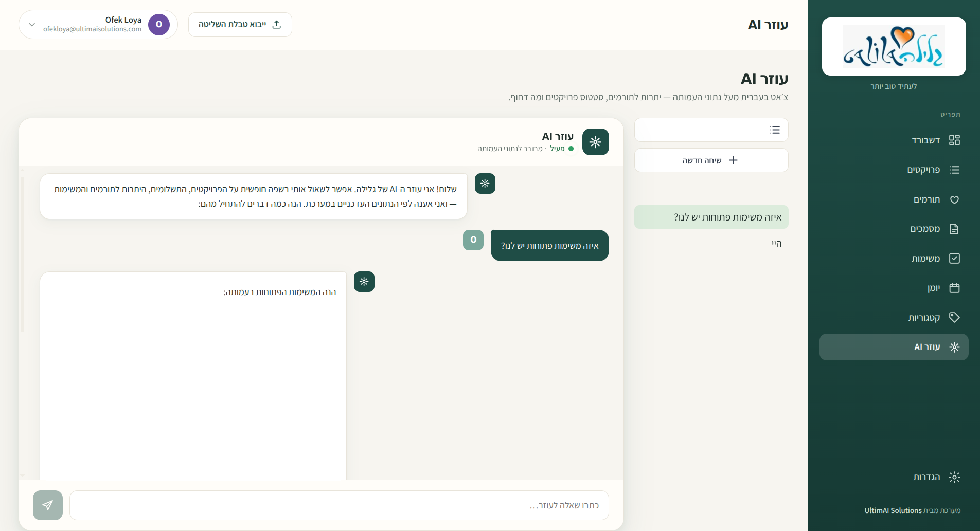Click the organization logo in sidebar
The height and width of the screenshot is (531, 980).
click(x=894, y=46)
